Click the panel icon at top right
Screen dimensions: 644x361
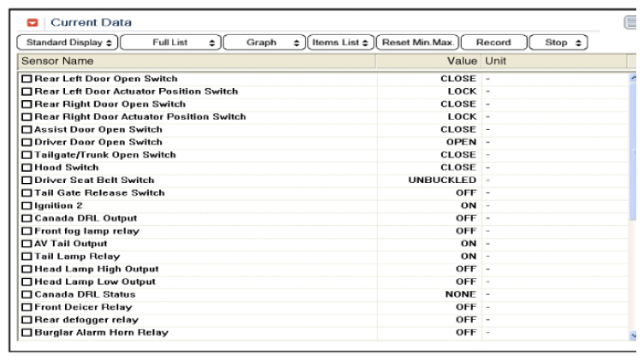click(x=630, y=22)
